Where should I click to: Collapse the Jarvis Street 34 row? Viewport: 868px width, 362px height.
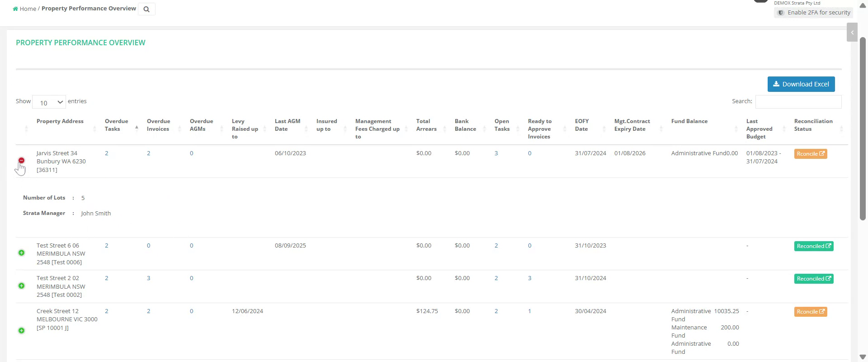tap(21, 161)
